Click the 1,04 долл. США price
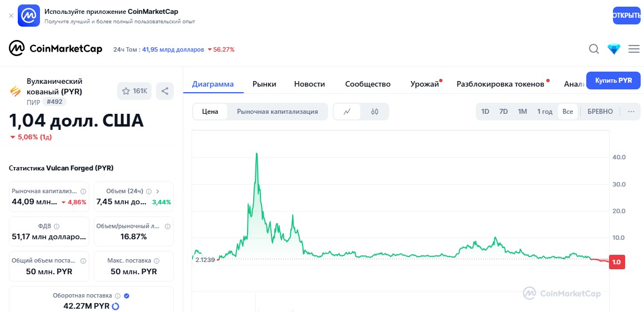644x312 pixels. coord(77,120)
